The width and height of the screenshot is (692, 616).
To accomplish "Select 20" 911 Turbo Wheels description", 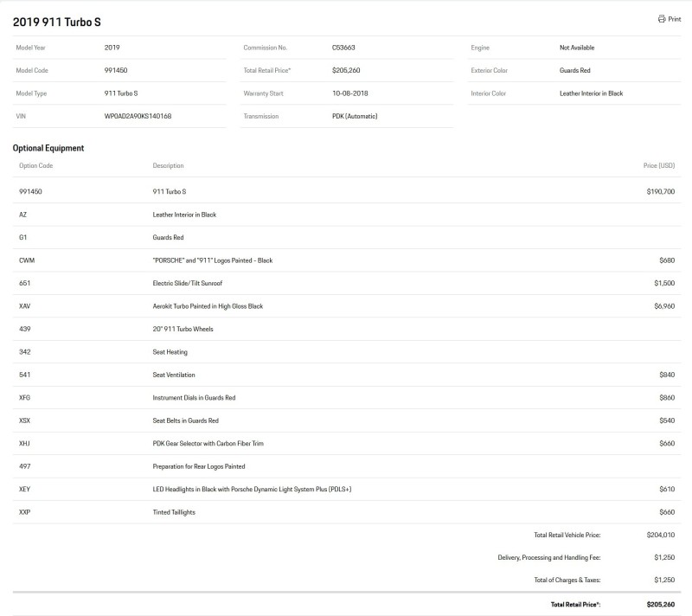I will tap(183, 329).
